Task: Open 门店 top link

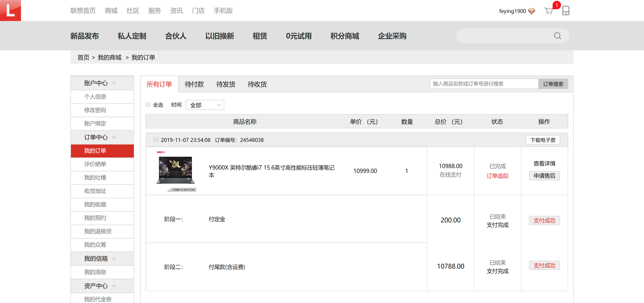Action: pyautogui.click(x=198, y=11)
